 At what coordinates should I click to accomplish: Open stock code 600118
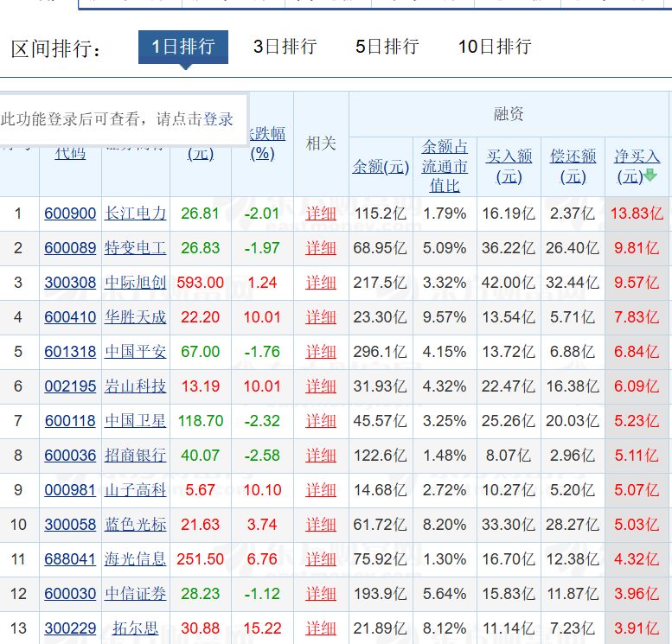(x=70, y=421)
